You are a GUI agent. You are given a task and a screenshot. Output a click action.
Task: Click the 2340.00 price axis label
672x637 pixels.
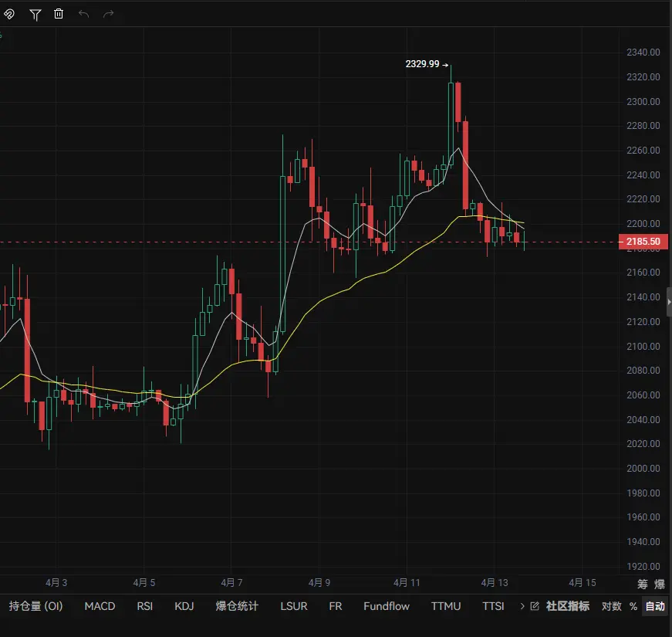coord(643,53)
